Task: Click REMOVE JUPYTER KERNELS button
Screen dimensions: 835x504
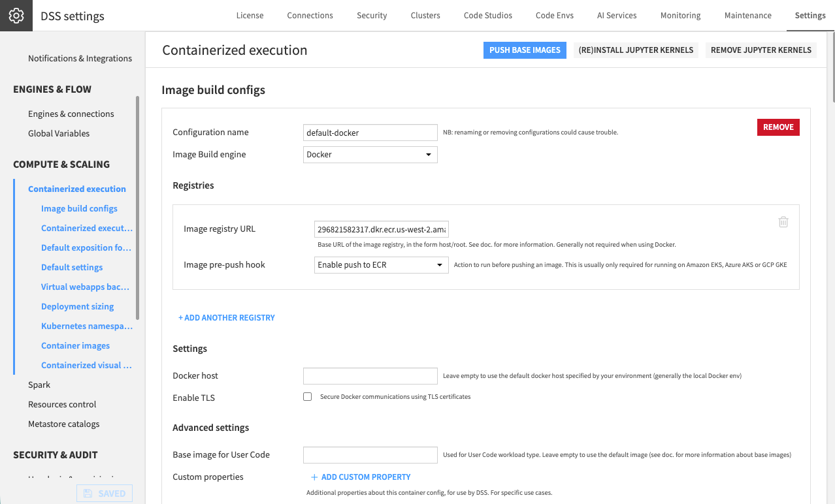Action: (x=761, y=50)
